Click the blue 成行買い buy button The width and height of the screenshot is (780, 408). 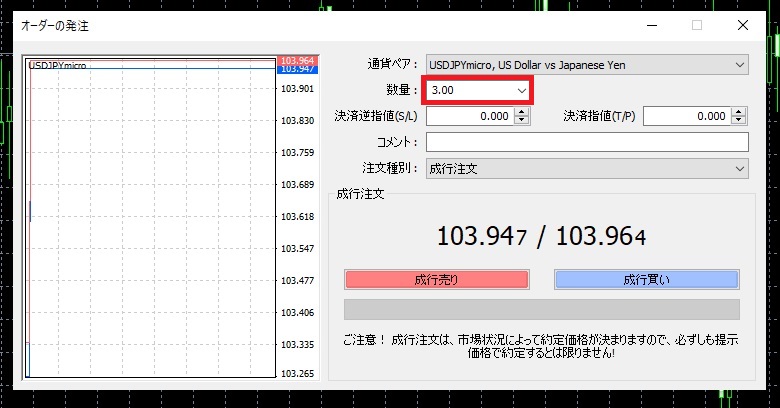646,280
